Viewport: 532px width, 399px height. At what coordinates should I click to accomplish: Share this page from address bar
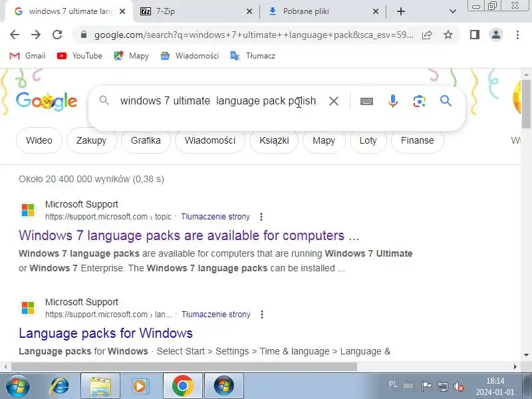[427, 35]
